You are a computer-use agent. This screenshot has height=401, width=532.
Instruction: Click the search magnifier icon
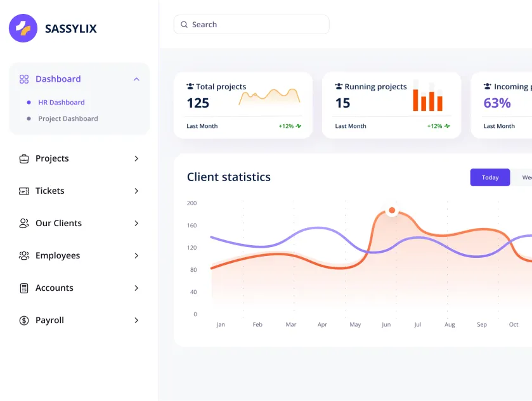[x=185, y=25]
